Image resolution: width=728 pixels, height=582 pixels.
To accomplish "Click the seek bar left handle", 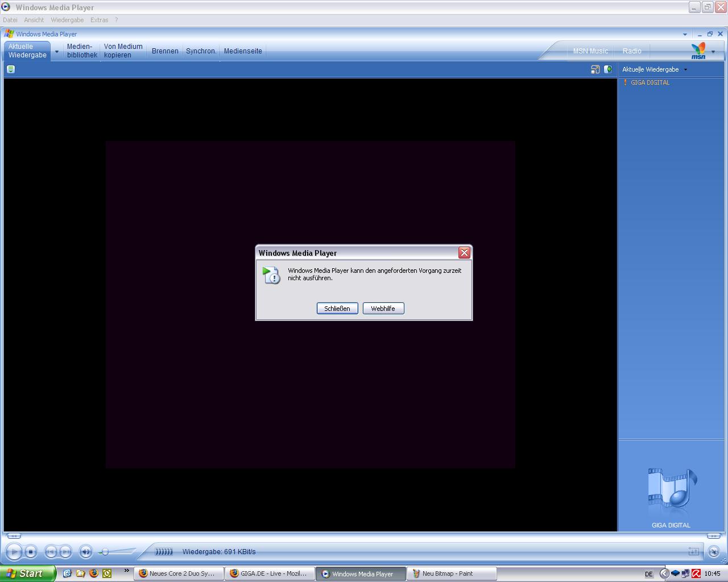I will pos(14,536).
